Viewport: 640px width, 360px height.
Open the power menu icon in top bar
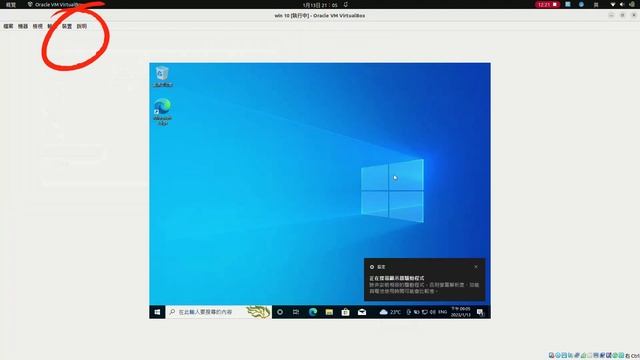coord(632,4)
